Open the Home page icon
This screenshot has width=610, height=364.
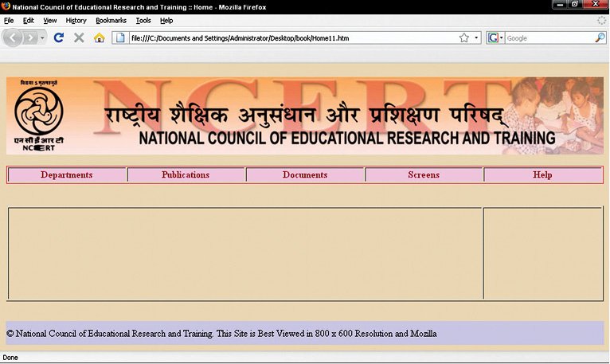100,37
